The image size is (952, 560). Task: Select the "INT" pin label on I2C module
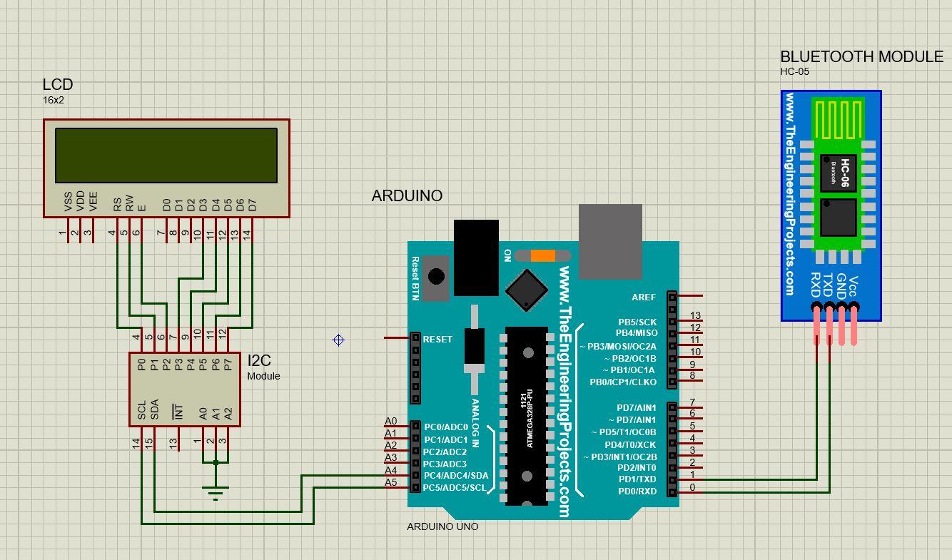coord(178,411)
